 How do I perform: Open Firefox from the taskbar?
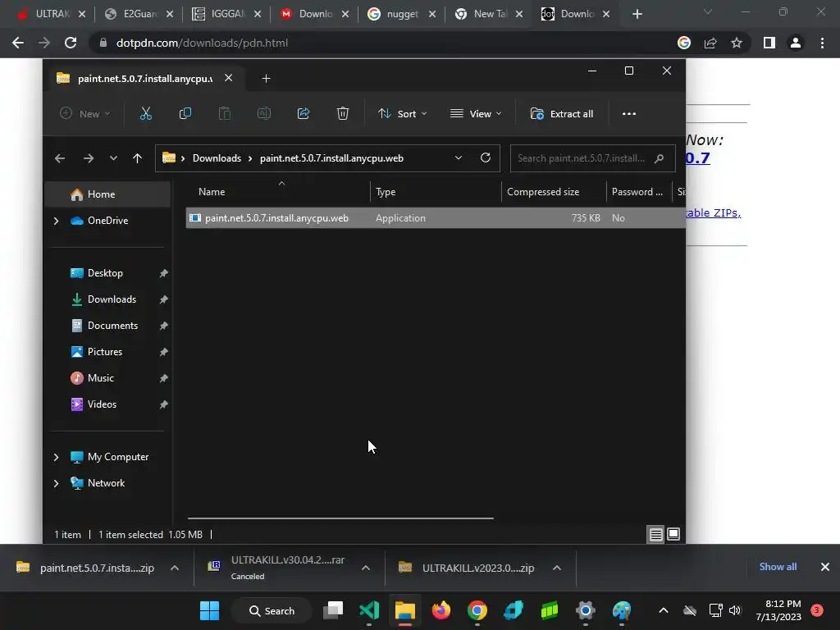pyautogui.click(x=441, y=610)
